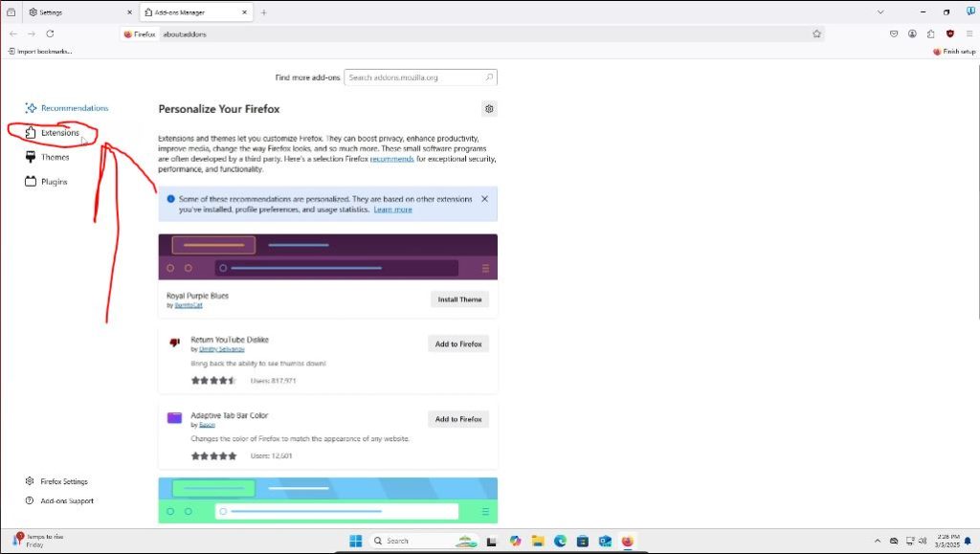Viewport: 980px width, 554px height.
Task: Click Import bookmarks in bookmarks bar
Action: [x=40, y=52]
